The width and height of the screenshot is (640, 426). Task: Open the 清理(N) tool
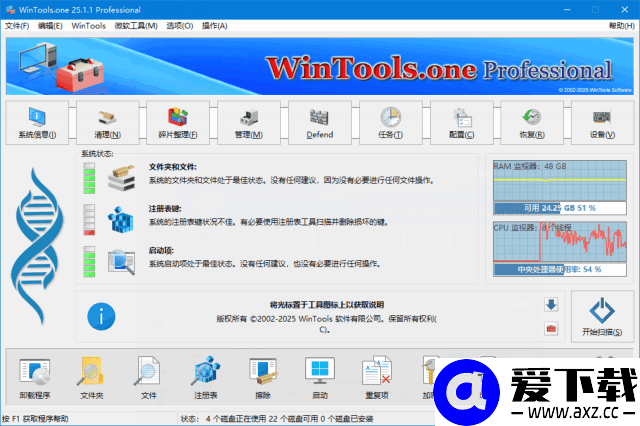coord(108,123)
